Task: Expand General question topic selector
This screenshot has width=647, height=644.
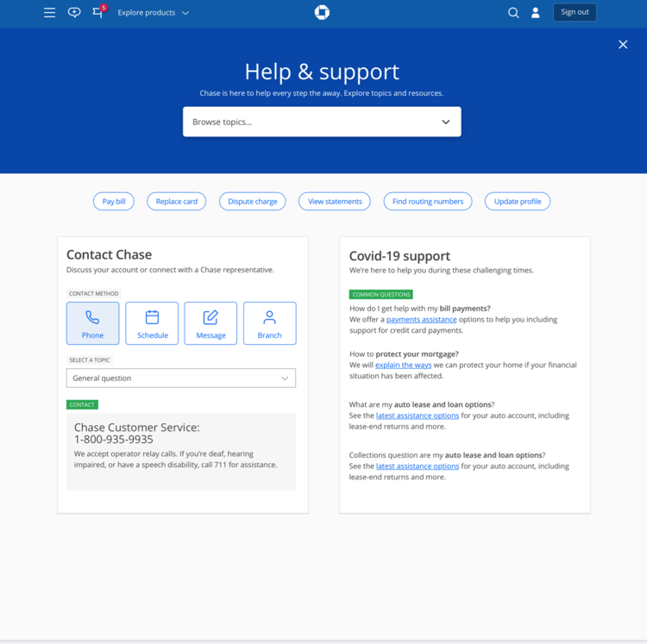Action: click(181, 378)
